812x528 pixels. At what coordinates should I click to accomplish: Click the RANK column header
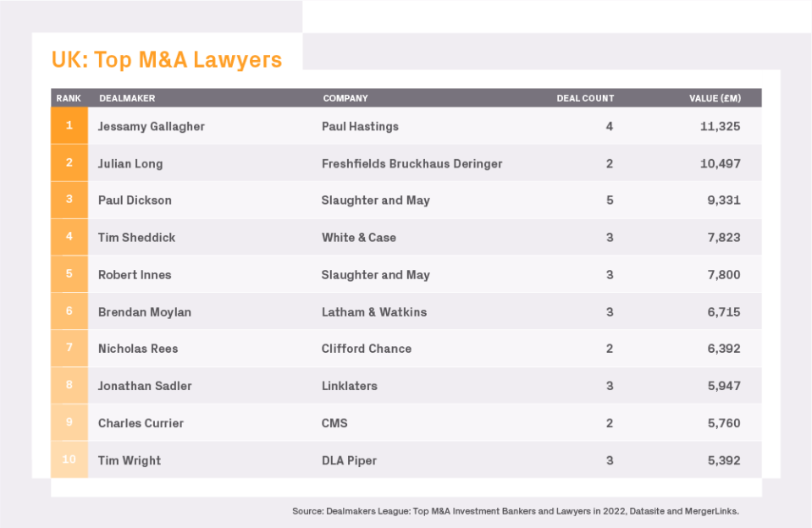pyautogui.click(x=69, y=98)
